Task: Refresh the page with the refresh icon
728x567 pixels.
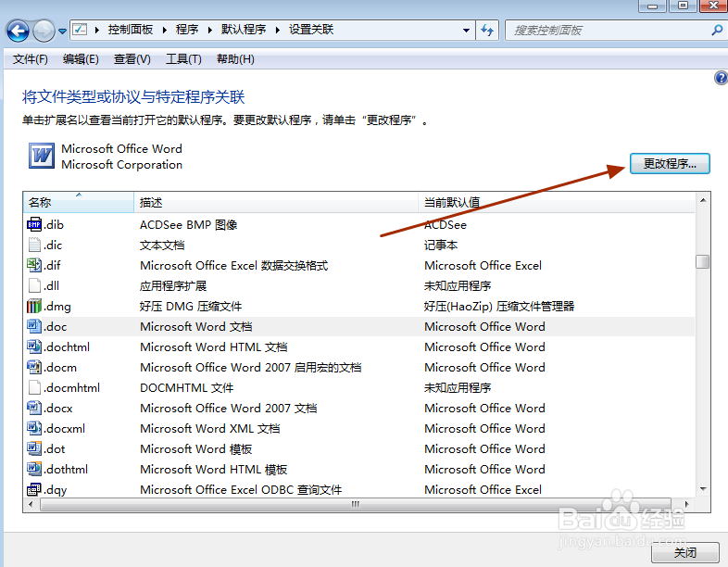Action: (x=487, y=31)
